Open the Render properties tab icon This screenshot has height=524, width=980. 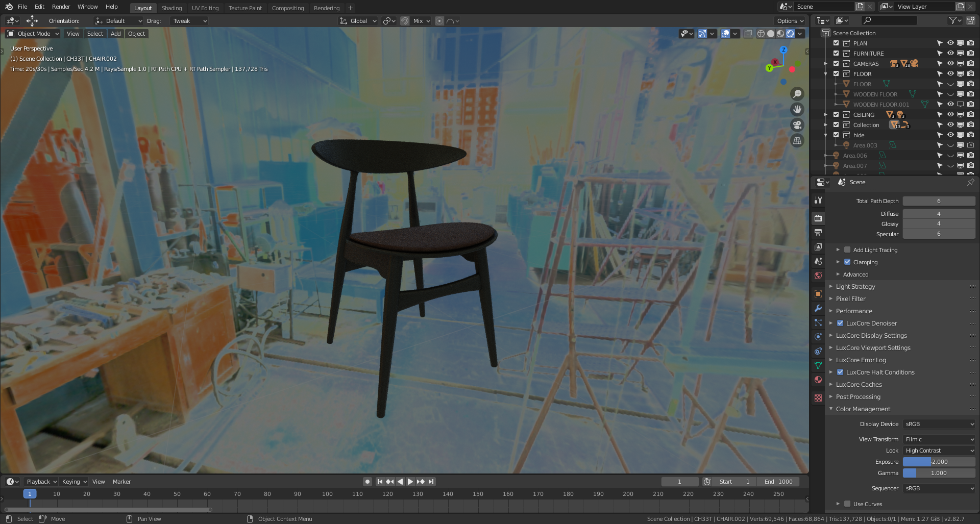pos(818,218)
